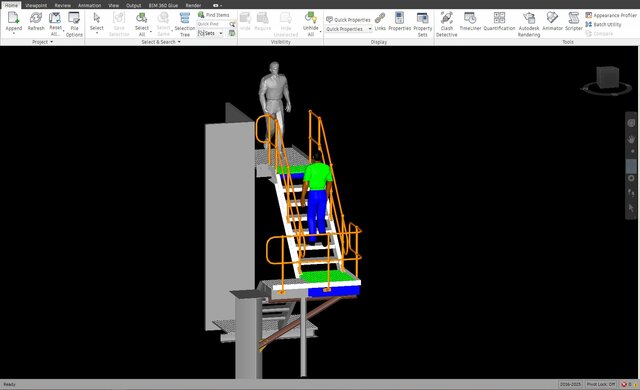Open the Animation tab
Image resolution: width=640 pixels, height=390 pixels.
89,5
